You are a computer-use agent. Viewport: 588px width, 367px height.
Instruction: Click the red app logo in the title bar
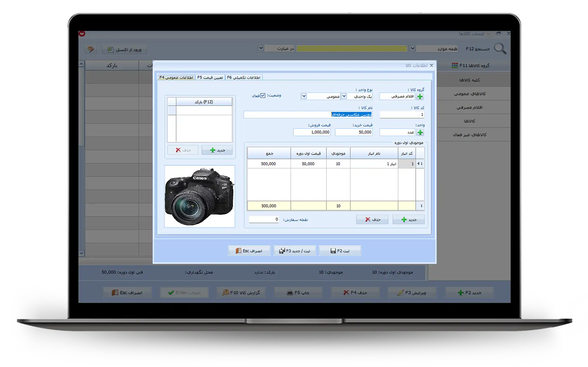[x=82, y=34]
